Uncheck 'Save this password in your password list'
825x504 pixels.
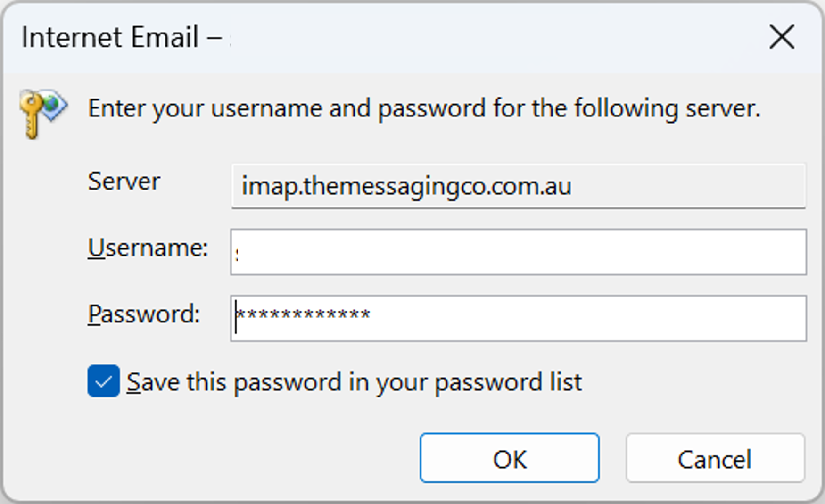tap(103, 382)
